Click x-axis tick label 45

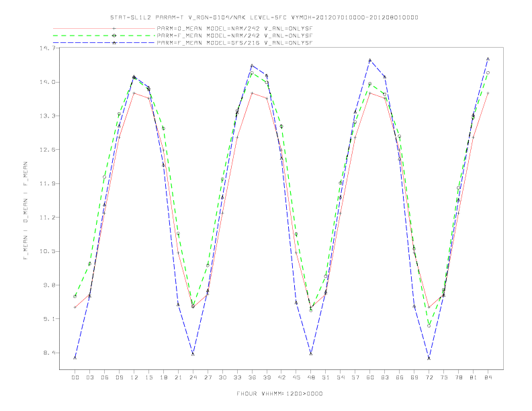pyautogui.click(x=296, y=377)
